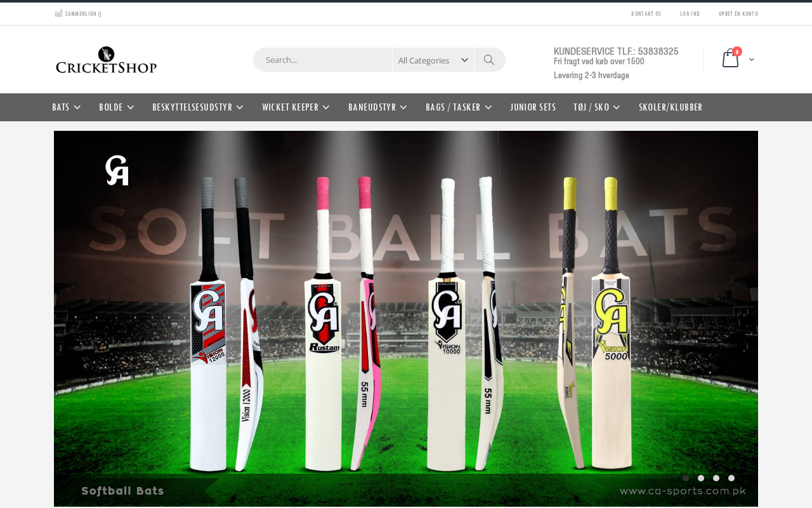Viewport: 812px width, 508px height.
Task: Click the 'Levering 2-3 hverdage' text
Action: 591,76
